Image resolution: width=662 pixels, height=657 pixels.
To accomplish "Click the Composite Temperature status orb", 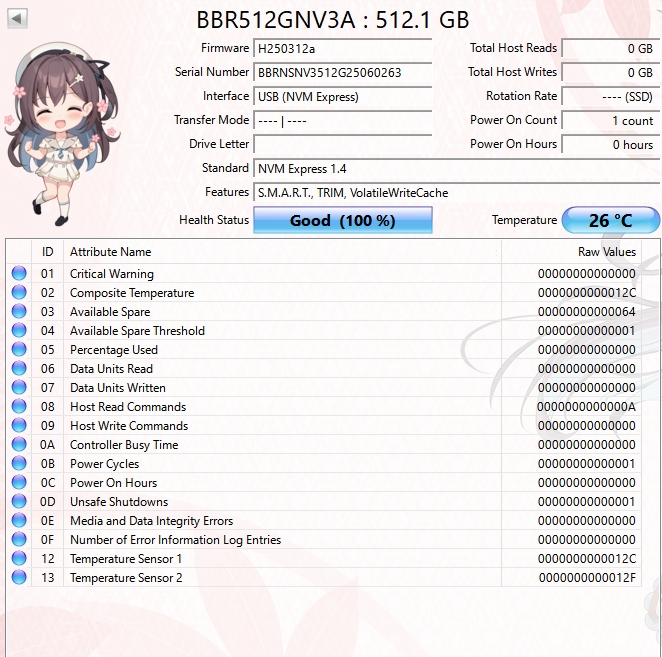I will click(x=19, y=292).
